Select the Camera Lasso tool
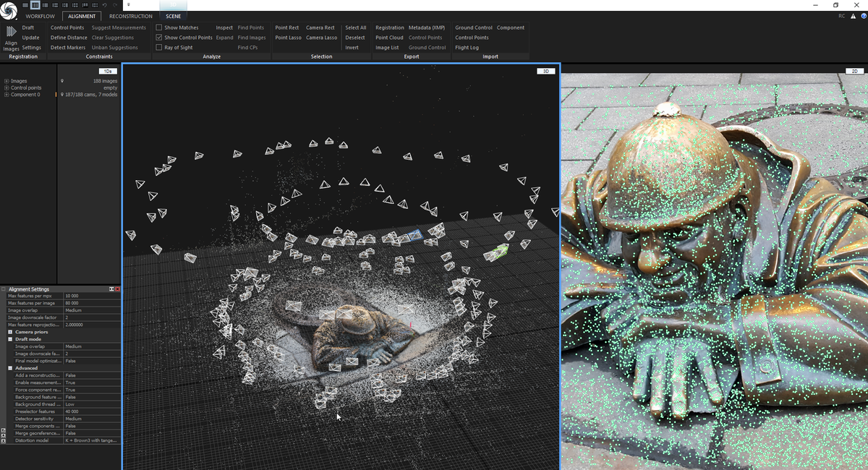 [x=320, y=38]
